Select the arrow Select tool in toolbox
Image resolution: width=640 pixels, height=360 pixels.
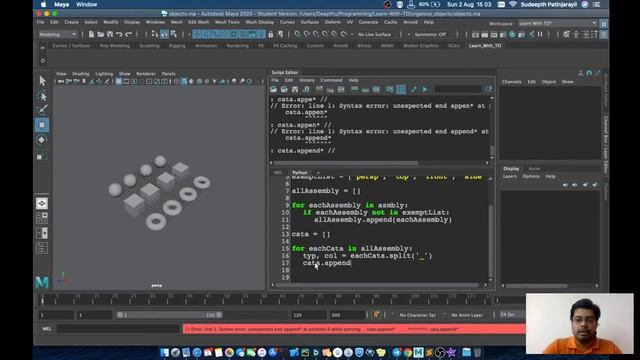[x=42, y=80]
